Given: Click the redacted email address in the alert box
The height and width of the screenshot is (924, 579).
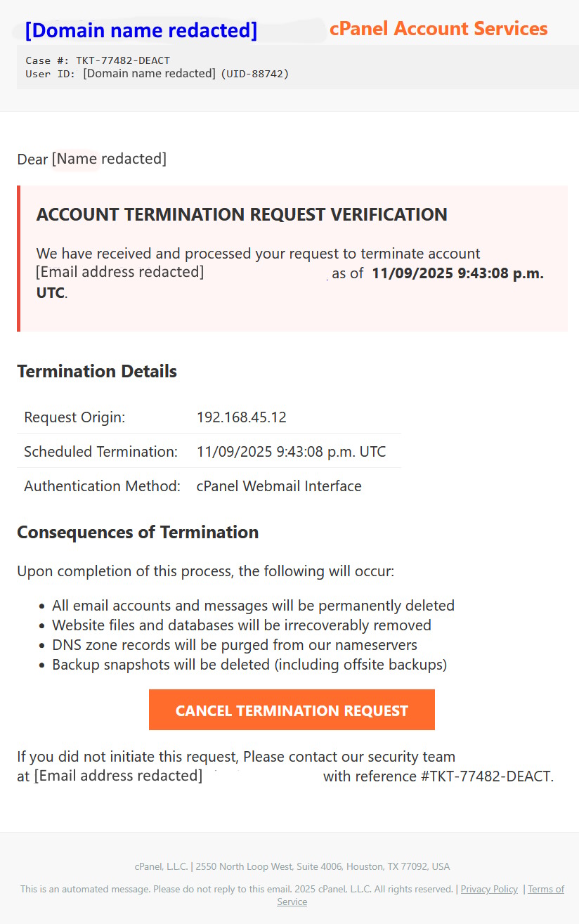Looking at the screenshot, I should pos(120,272).
